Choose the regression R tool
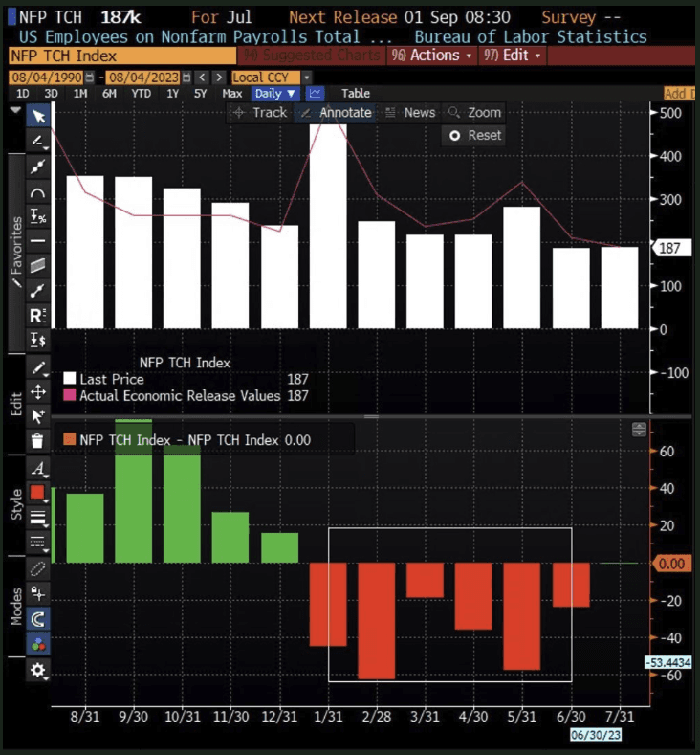Screen dimensions: 700x755 point(38,315)
